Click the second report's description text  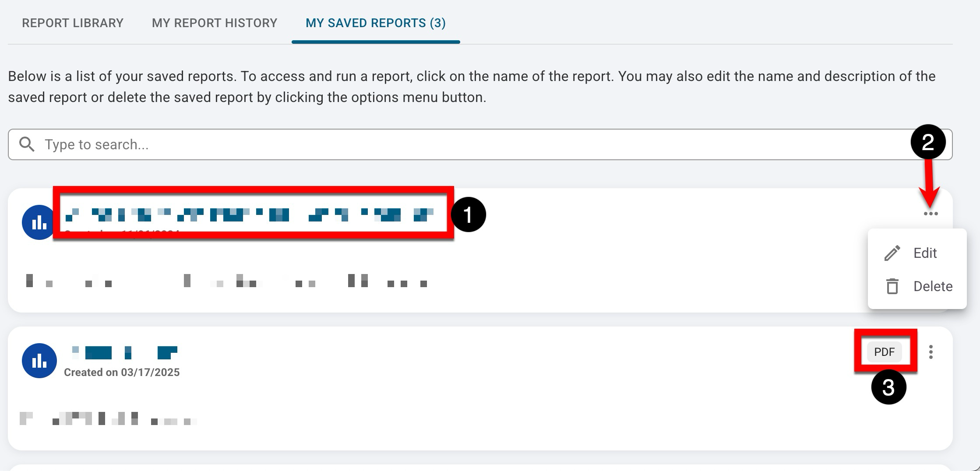[x=108, y=419]
